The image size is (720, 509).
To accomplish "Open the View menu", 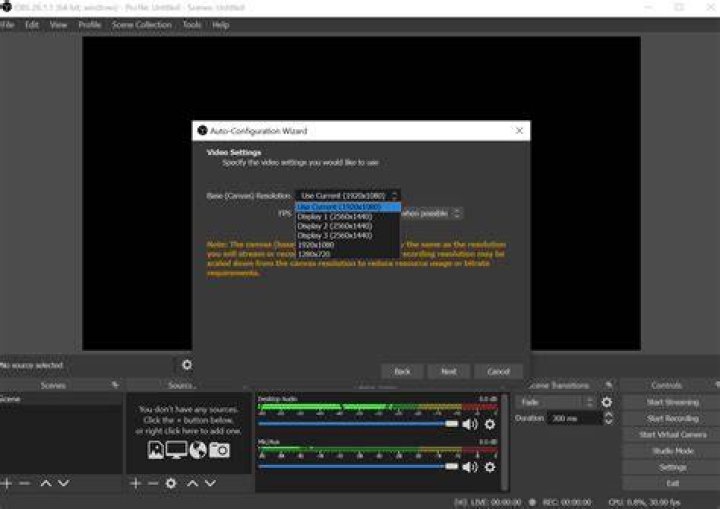I will point(58,25).
